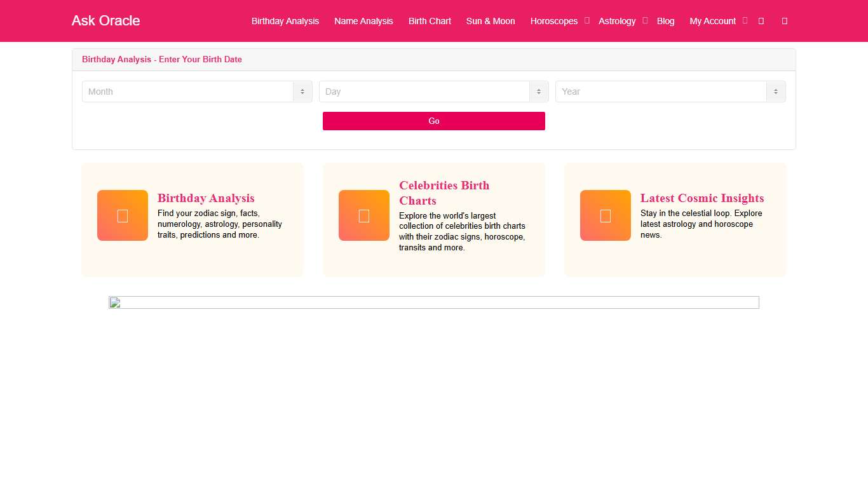Click the Go button
This screenshot has width=868, height=488.
(x=434, y=121)
